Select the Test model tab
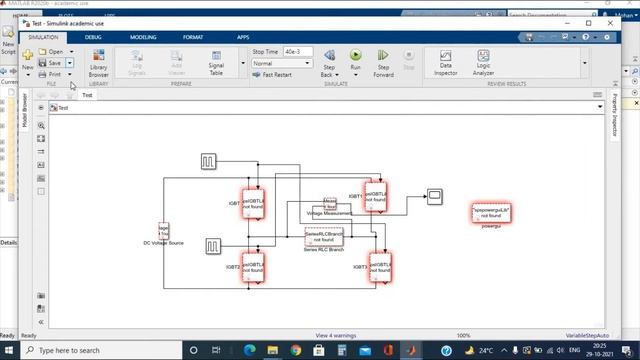The width and height of the screenshot is (640, 360). 87,95
